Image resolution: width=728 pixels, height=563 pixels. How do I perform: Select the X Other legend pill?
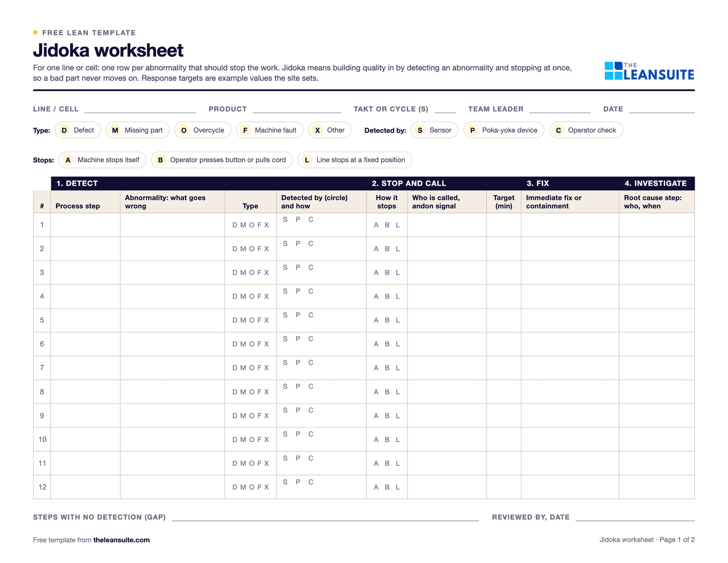[x=330, y=130]
